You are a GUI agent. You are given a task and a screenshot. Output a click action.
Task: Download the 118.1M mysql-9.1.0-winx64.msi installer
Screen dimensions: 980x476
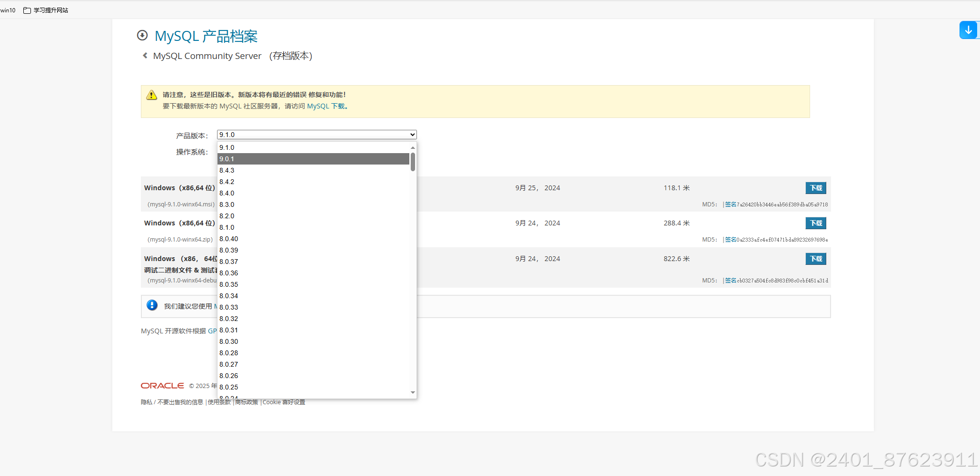tap(816, 188)
